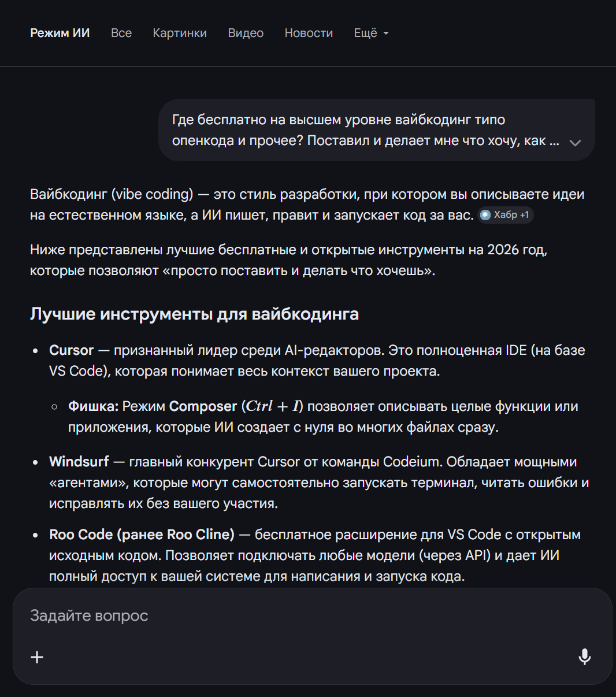
Task: Click the Roo Code bold heading text
Action: (x=142, y=535)
